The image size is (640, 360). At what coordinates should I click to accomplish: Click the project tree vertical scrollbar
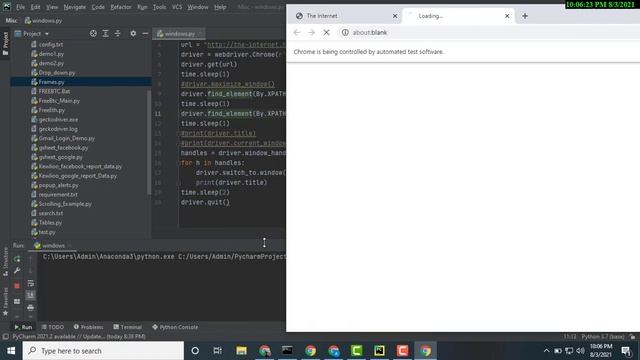click(x=149, y=142)
